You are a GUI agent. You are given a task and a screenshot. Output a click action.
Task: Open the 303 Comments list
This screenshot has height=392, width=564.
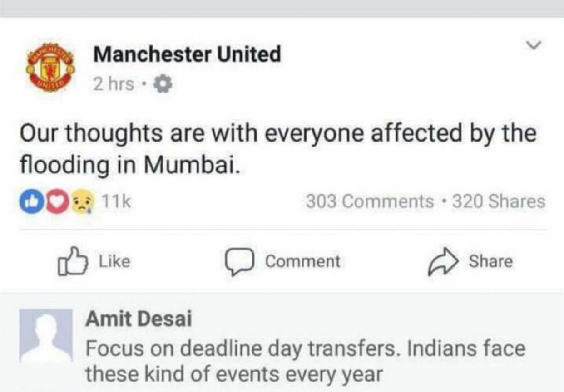click(x=370, y=201)
